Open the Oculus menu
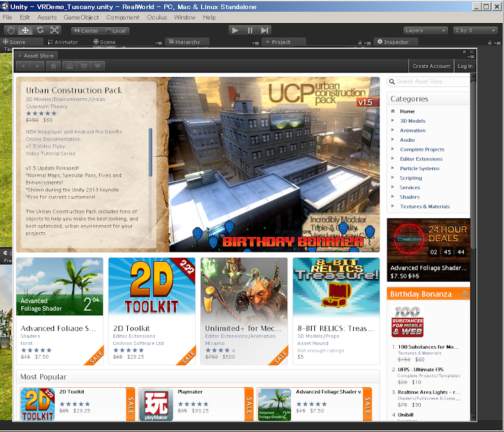Image resolution: width=504 pixels, height=432 pixels. [x=157, y=17]
